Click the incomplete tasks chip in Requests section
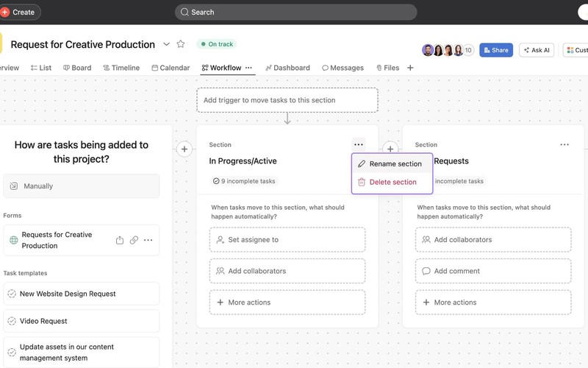 pyautogui.click(x=459, y=181)
